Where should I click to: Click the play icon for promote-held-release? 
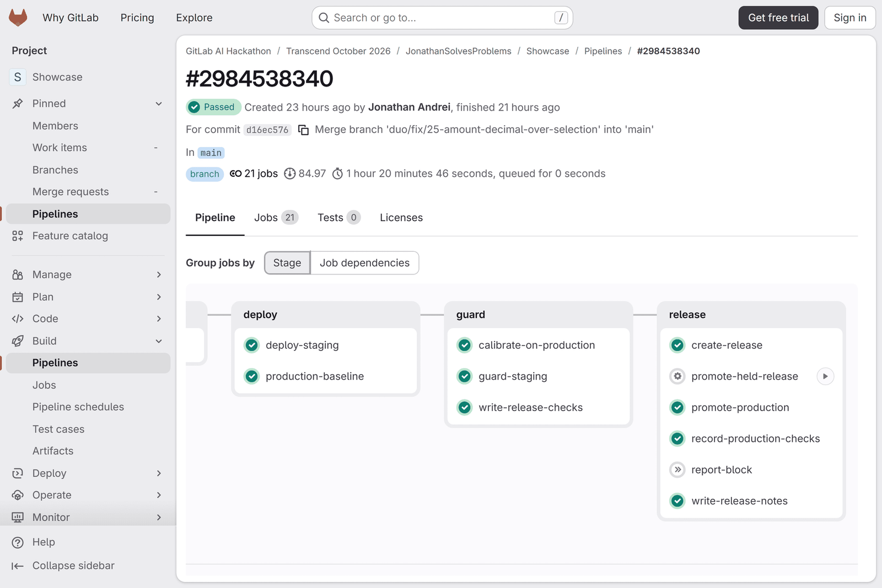pyautogui.click(x=825, y=376)
